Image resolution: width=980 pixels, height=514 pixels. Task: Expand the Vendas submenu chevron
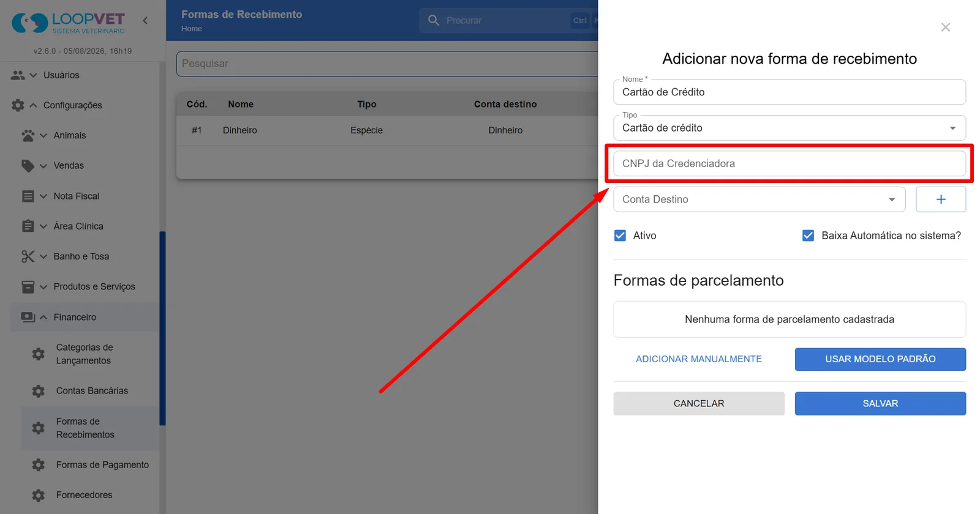pos(43,166)
